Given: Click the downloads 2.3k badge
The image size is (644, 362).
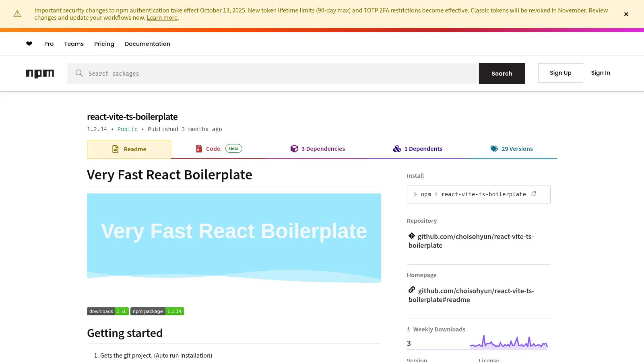Looking at the screenshot, I should 108,311.
